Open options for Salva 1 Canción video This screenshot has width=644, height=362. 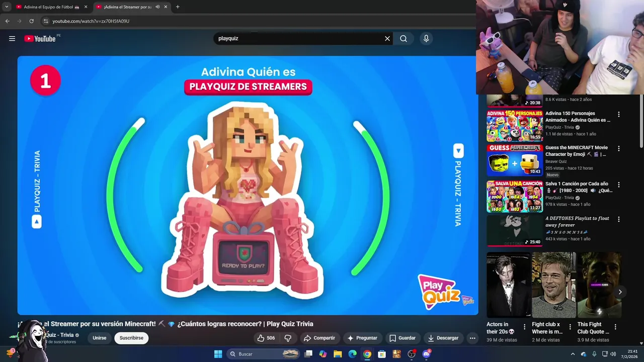pyautogui.click(x=619, y=185)
